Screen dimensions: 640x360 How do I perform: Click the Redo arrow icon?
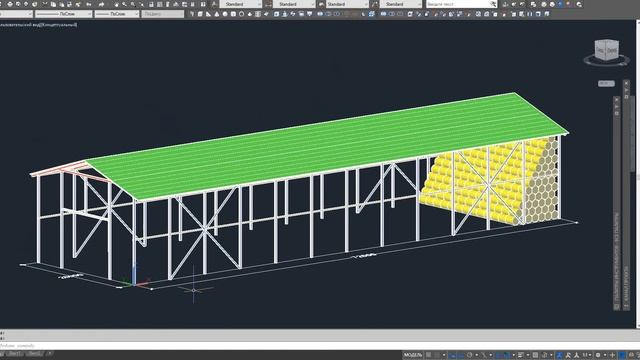101,4
